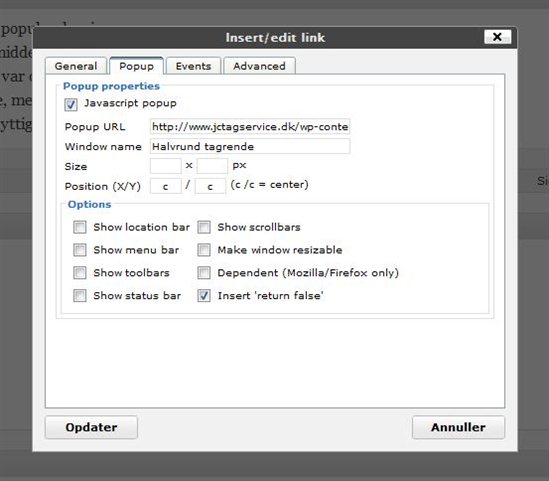This screenshot has width=549, height=481.
Task: Go to the Advanced tab
Action: point(259,66)
